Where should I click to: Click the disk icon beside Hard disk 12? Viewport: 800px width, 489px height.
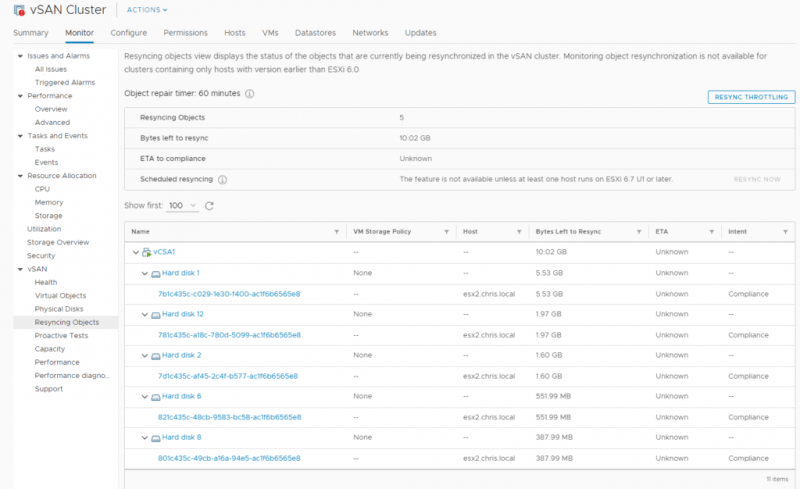click(x=156, y=315)
